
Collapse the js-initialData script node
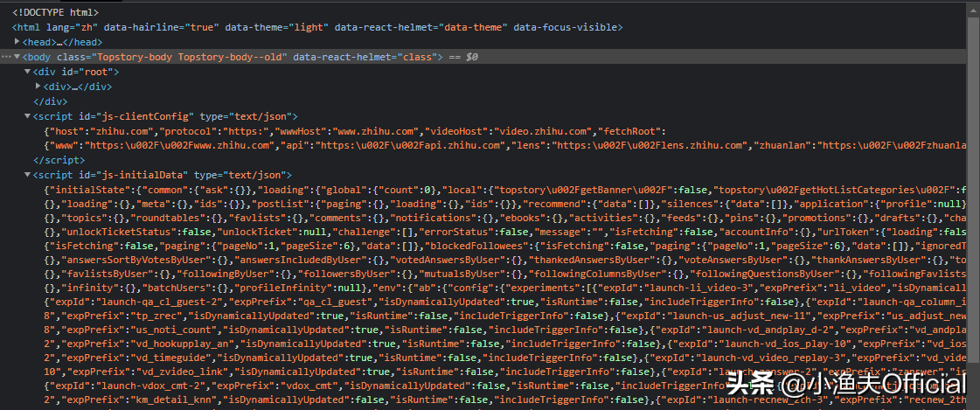(x=27, y=175)
